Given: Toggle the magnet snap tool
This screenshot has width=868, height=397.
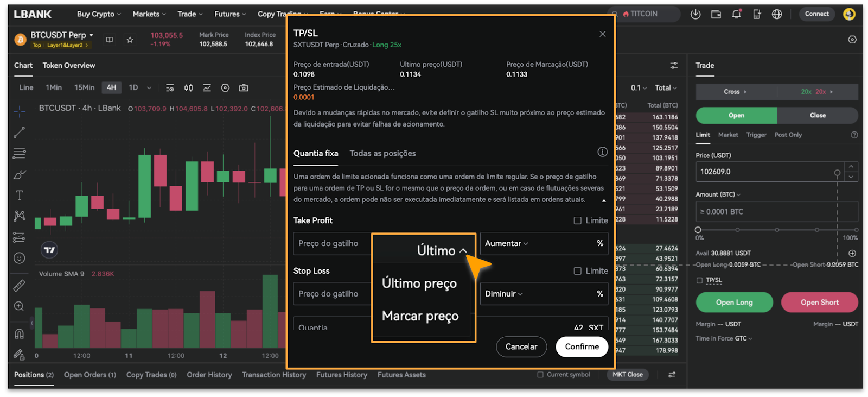Looking at the screenshot, I should [x=19, y=333].
